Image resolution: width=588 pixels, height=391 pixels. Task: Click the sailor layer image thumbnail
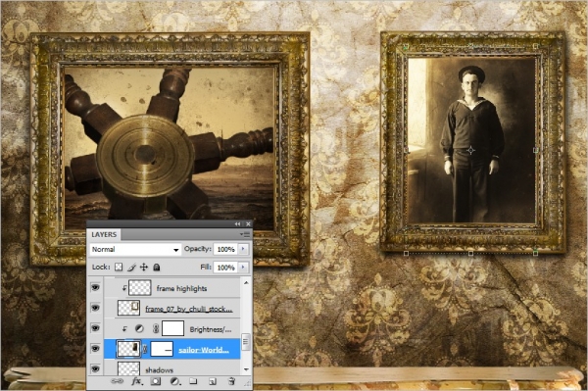click(x=129, y=349)
